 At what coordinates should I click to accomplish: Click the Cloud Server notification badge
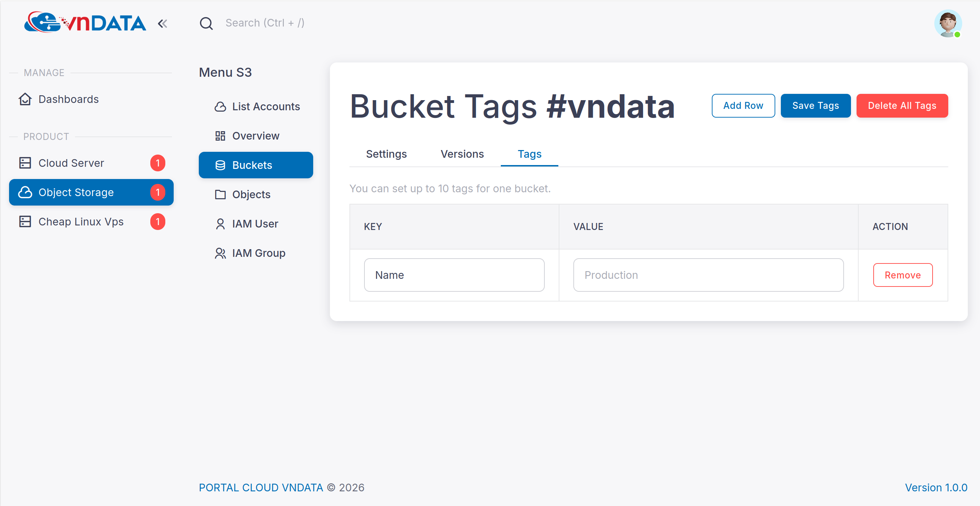(x=158, y=163)
